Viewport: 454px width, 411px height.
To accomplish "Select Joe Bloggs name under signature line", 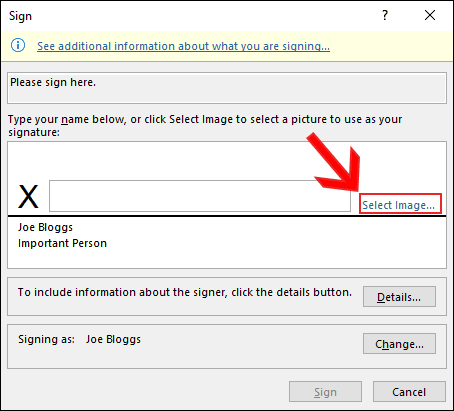I will (45, 227).
